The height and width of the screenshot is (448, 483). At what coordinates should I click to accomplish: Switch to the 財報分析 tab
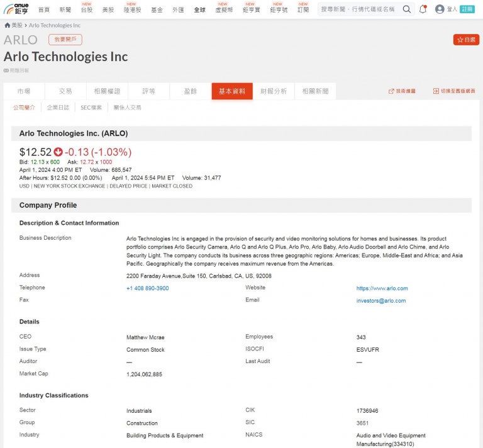274,91
